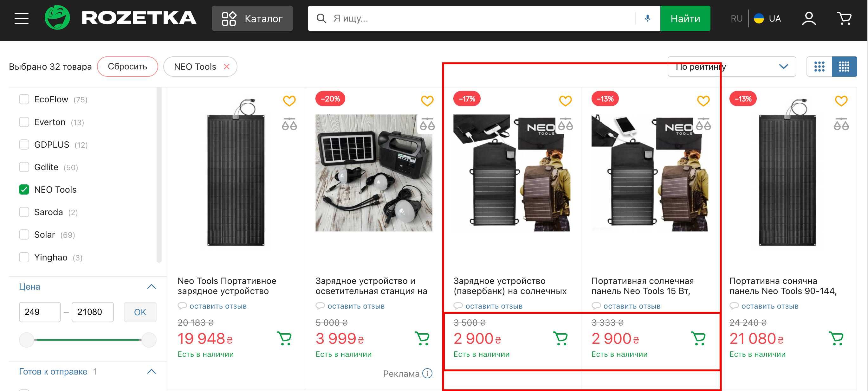This screenshot has width=868, height=391.
Task: Leave review for the 3 999₴ product
Action: point(355,306)
